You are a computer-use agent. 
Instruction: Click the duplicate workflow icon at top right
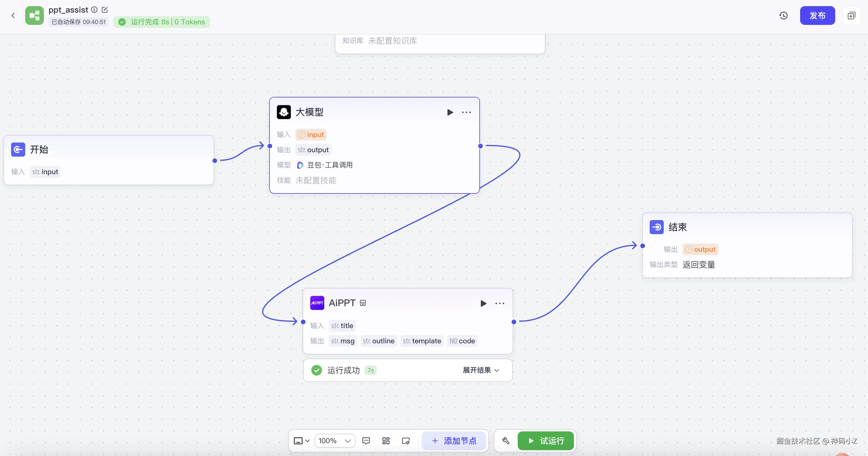[851, 16]
